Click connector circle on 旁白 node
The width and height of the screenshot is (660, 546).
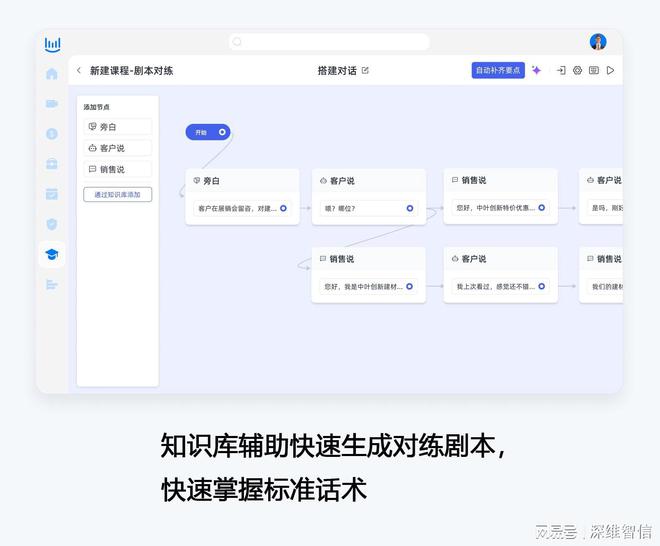click(283, 208)
